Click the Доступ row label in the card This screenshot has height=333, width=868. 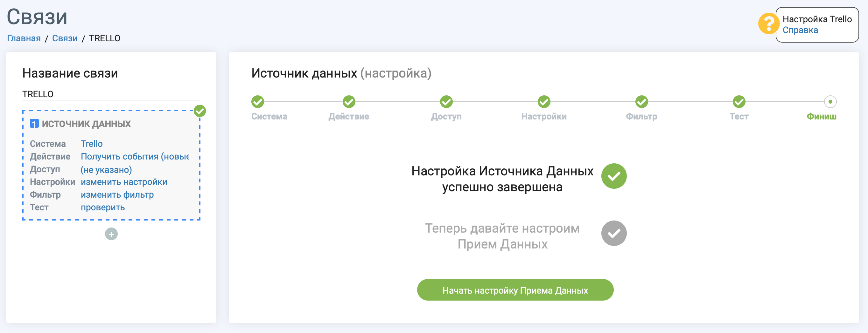coord(45,169)
